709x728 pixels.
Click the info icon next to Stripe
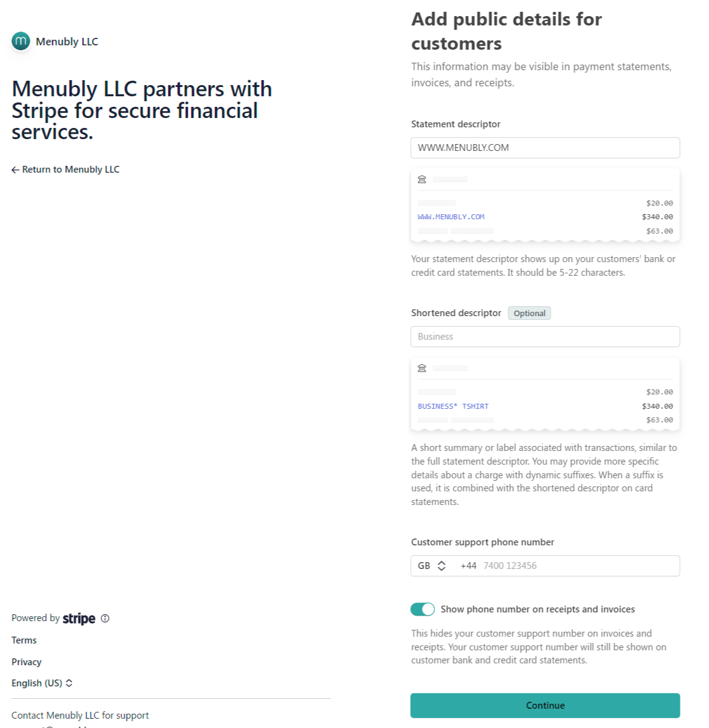coord(105,618)
